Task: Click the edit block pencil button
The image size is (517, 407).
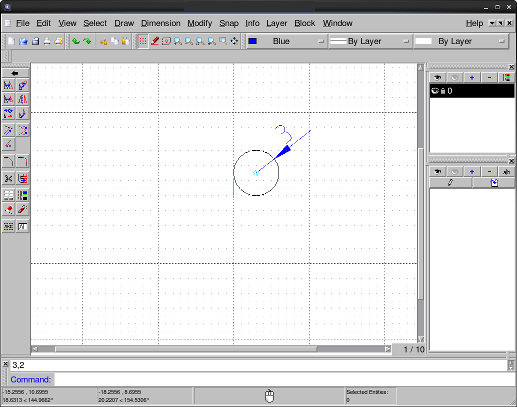Action: 450,183
